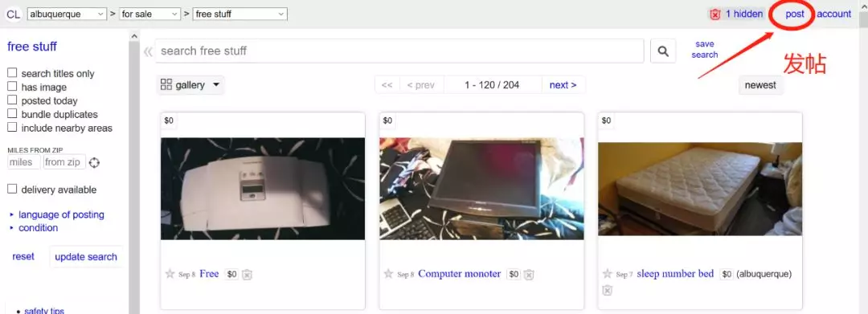This screenshot has width=868, height=314.
Task: Click the CL craigslist home logo
Action: (x=14, y=14)
